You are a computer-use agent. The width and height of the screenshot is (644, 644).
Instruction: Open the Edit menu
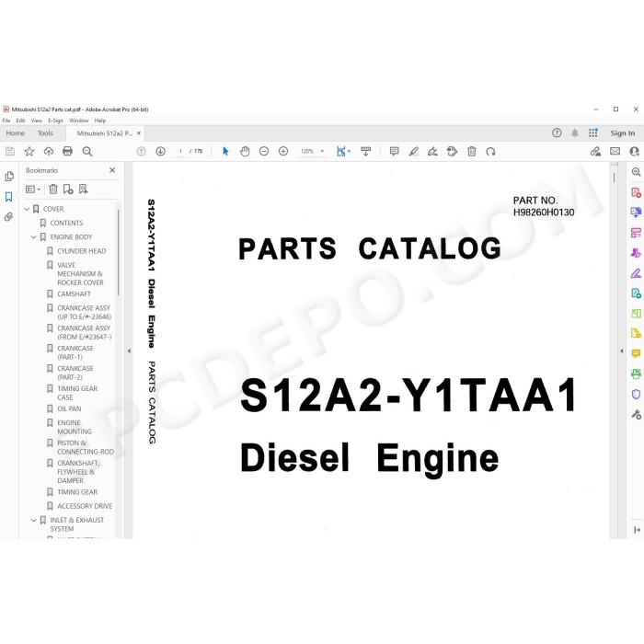tap(20, 121)
